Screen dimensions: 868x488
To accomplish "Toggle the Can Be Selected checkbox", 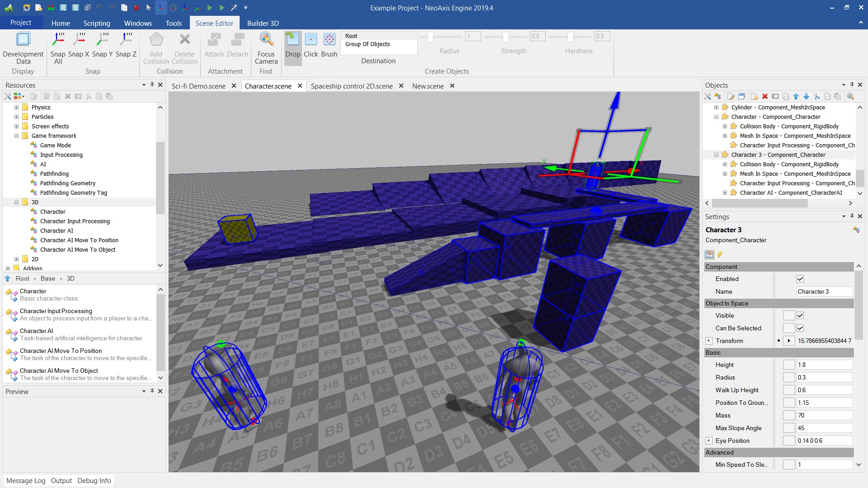I will pyautogui.click(x=800, y=328).
